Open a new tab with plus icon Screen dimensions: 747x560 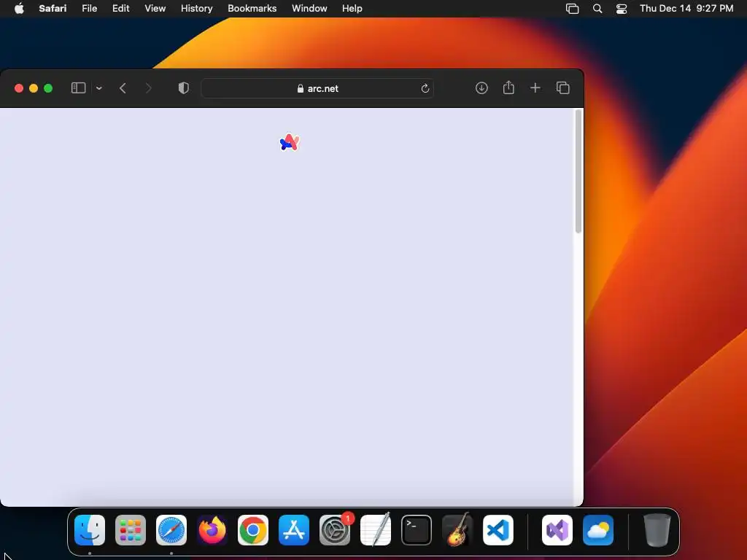tap(535, 88)
